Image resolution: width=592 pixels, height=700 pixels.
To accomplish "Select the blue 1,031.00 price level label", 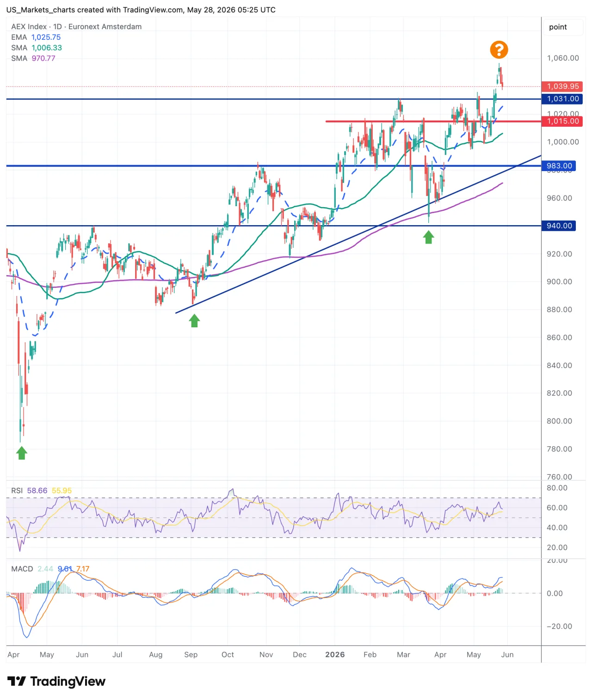I will (562, 99).
